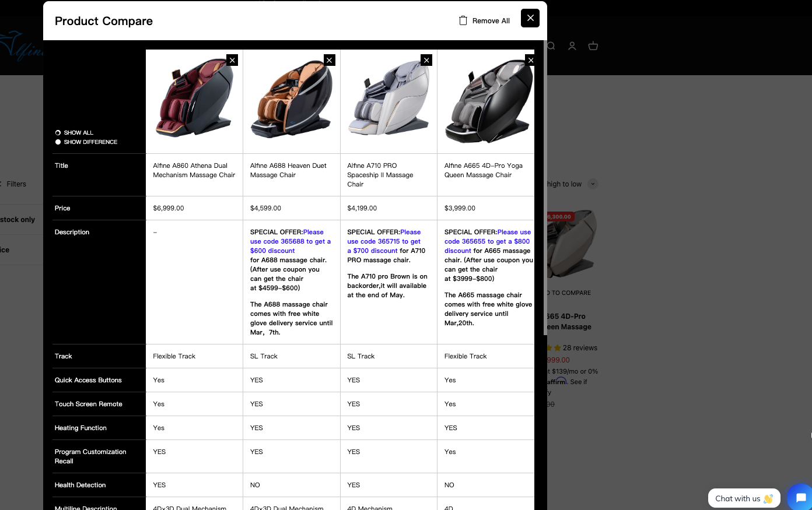Remove the A688 Heaven Duet chair column
Screen dimensions: 812x510
tap(330, 60)
